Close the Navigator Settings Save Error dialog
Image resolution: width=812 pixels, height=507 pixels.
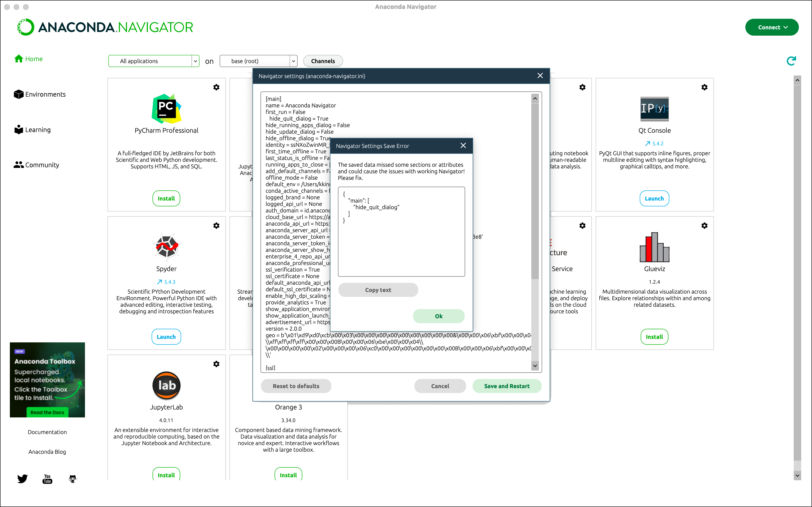(x=463, y=146)
